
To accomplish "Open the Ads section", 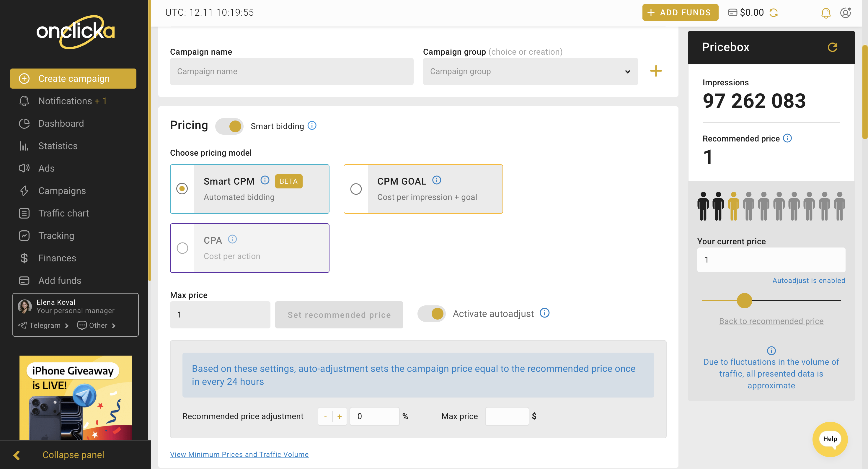I will [47, 168].
